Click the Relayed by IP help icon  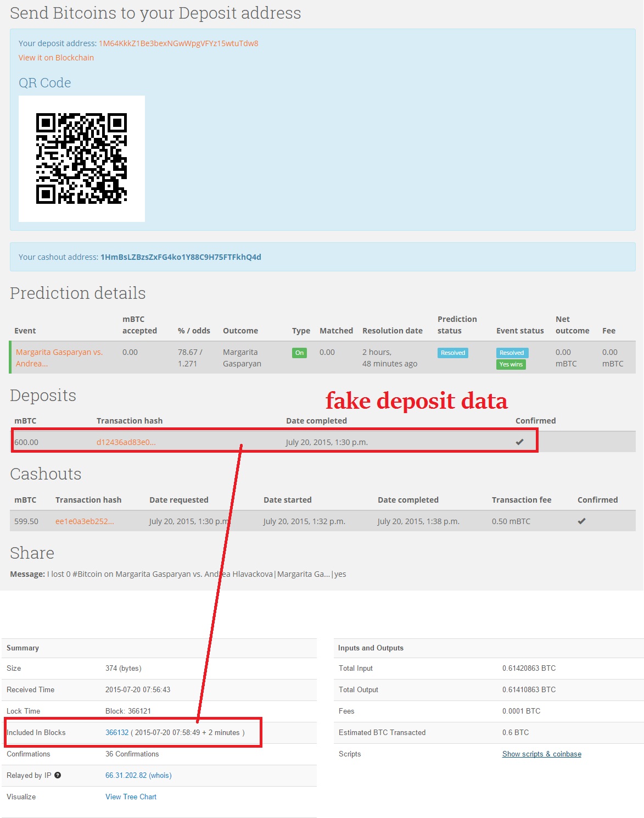click(58, 775)
